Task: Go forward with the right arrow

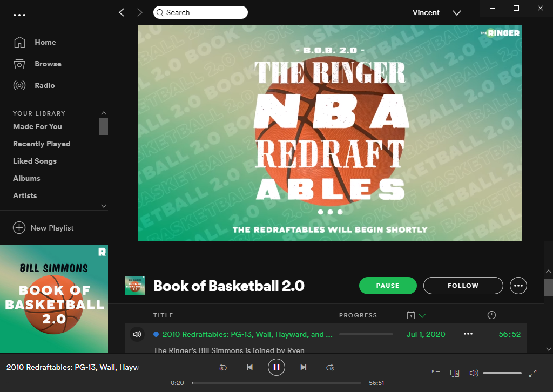Action: pos(140,13)
